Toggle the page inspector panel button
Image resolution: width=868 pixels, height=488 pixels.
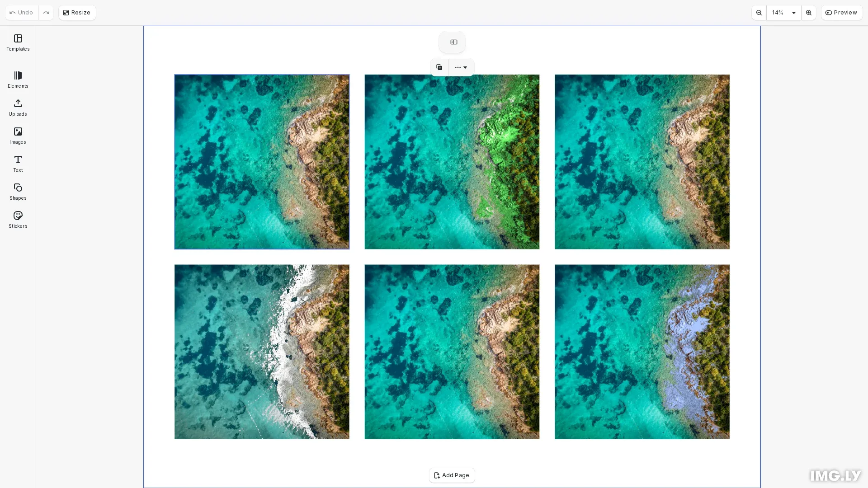pyautogui.click(x=453, y=42)
